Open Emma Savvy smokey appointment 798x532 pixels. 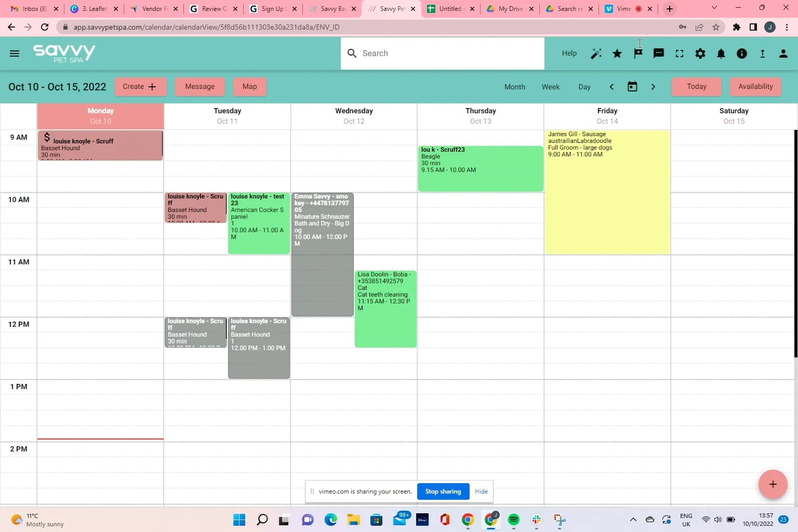click(323, 255)
